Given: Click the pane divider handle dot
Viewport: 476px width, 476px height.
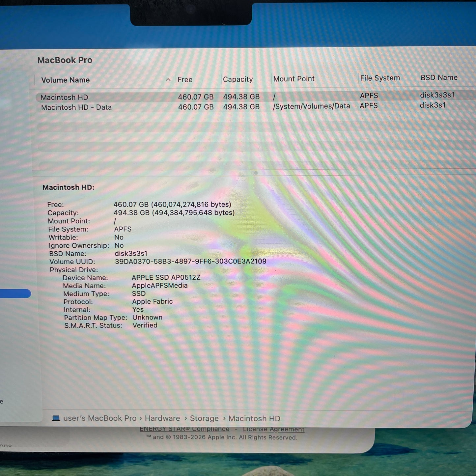Looking at the screenshot, I should click(256, 173).
